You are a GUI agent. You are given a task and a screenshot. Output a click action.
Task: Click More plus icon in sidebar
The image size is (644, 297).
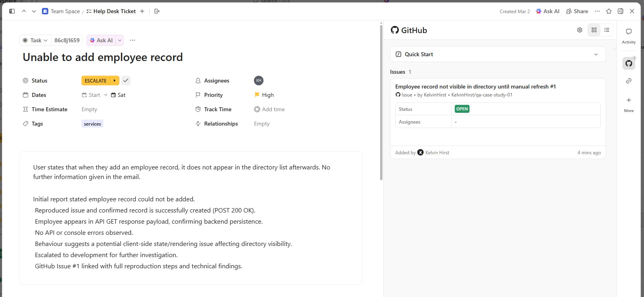coord(629,100)
